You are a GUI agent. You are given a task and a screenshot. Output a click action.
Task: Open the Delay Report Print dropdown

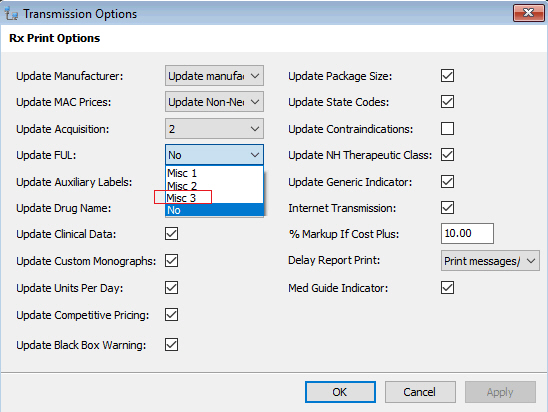[490, 261]
